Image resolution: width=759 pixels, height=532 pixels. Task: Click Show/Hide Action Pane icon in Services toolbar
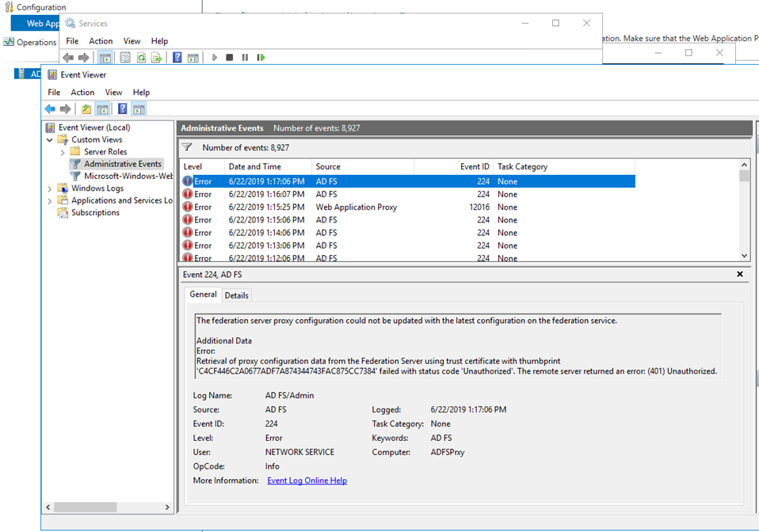pyautogui.click(x=193, y=58)
